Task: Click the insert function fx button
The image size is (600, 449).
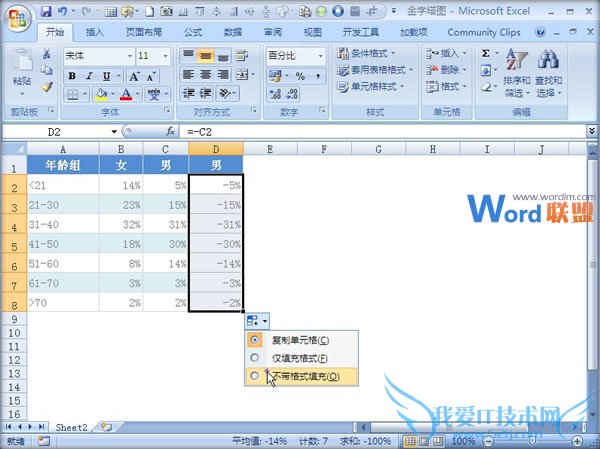Action: (x=171, y=132)
